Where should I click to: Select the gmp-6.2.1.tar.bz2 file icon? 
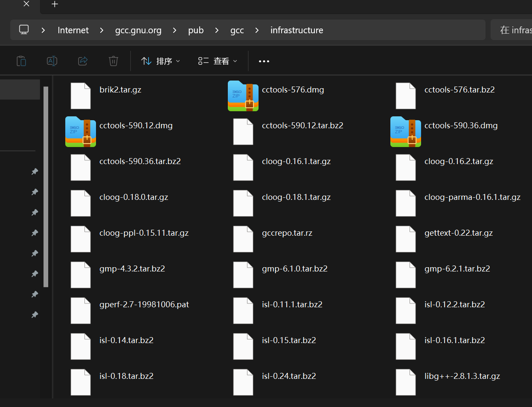pyautogui.click(x=406, y=275)
